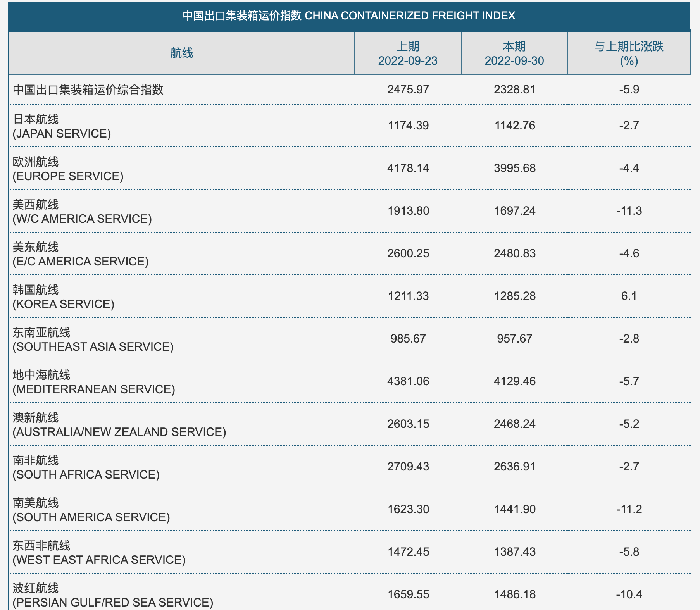The width and height of the screenshot is (700, 610).
Task: Select the West East Africa Service label
Action: click(x=99, y=553)
